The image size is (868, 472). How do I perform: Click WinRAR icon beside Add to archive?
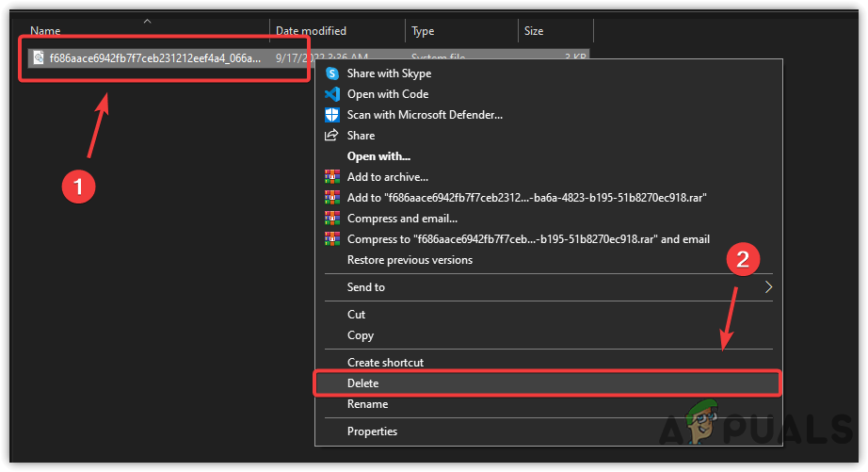[x=332, y=177]
